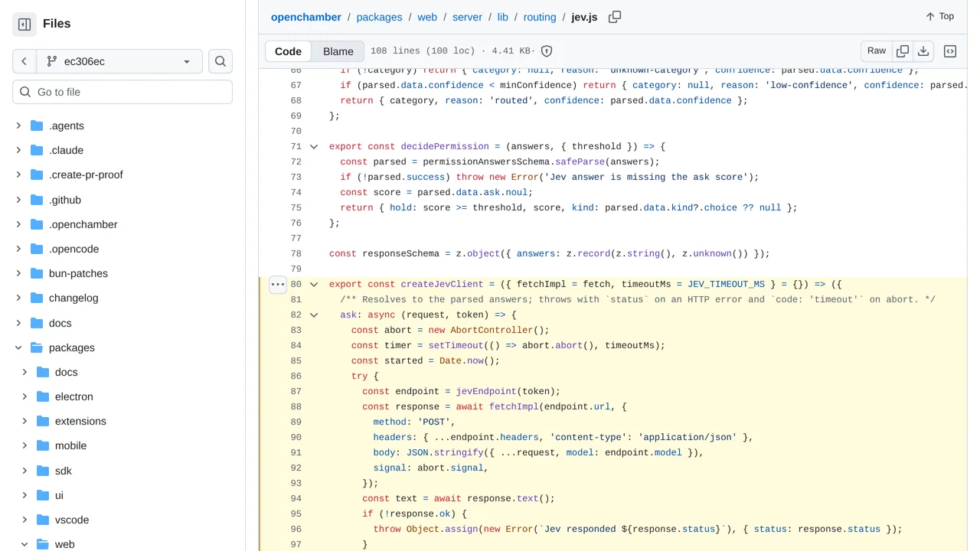Viewport: 980px width, 551px height.
Task: Open the Raw file view
Action: coord(877,51)
